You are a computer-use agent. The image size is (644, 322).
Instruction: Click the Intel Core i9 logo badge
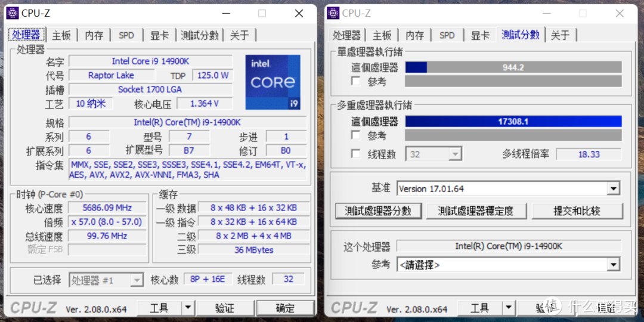pos(273,82)
